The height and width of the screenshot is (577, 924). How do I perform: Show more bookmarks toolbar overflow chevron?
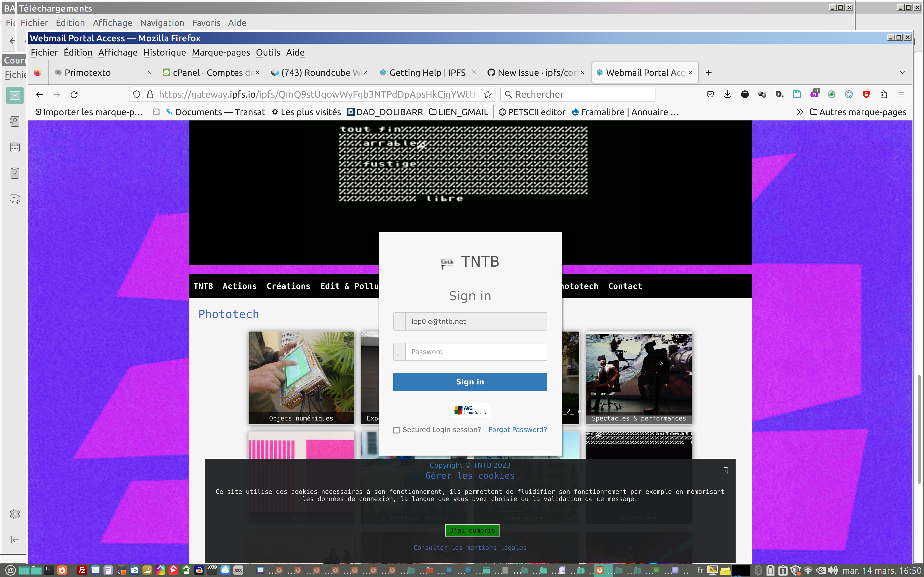[800, 112]
